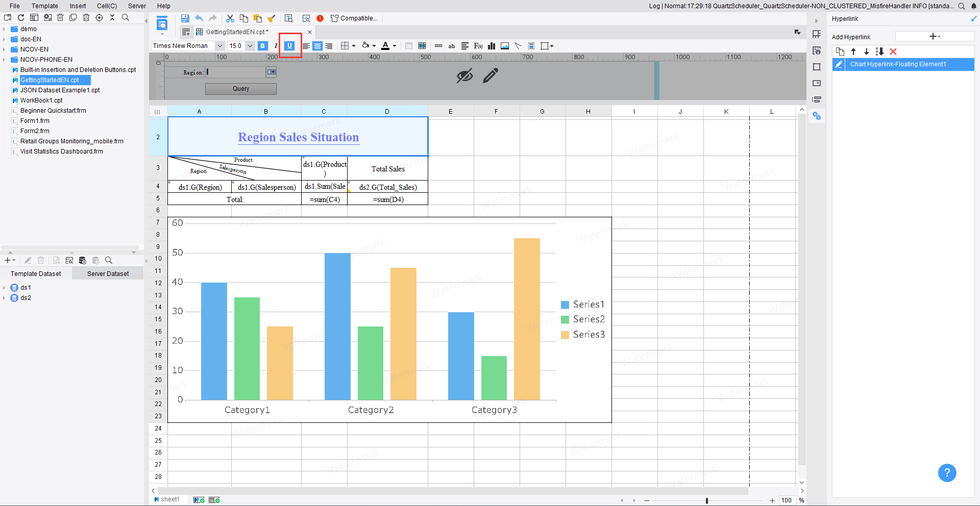Screen dimensions: 980x506
Task: Toggle underline formatting button
Action: tap(289, 46)
